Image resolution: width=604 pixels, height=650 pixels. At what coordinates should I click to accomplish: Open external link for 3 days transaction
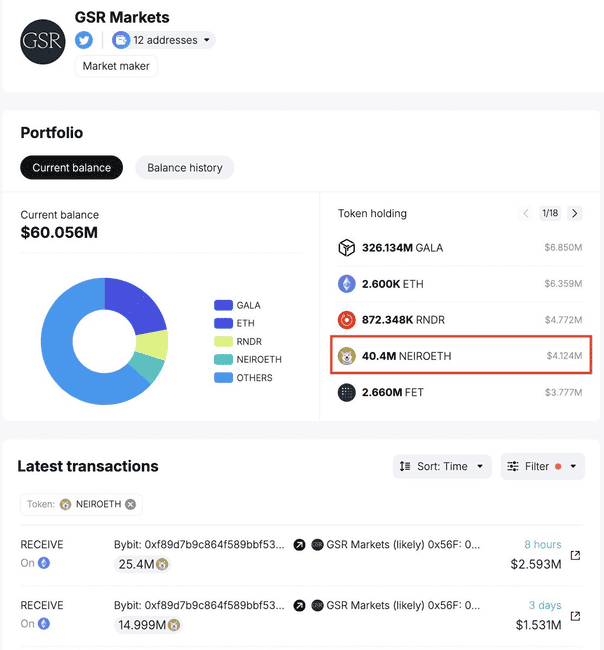(x=575, y=615)
